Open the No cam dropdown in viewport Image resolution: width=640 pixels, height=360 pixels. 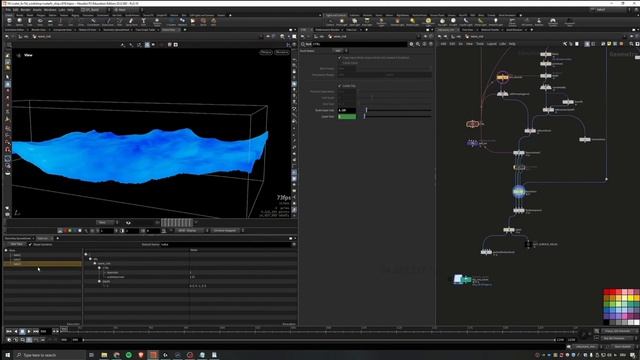(x=282, y=52)
